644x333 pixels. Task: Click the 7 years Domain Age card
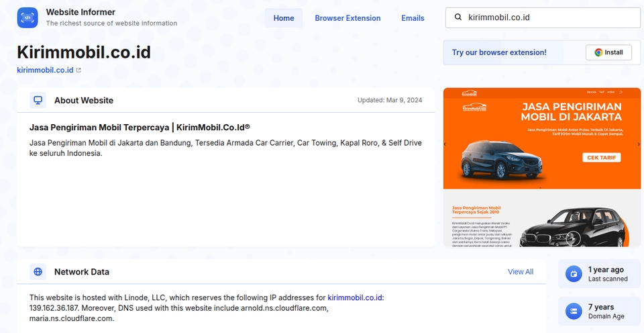coord(599,312)
